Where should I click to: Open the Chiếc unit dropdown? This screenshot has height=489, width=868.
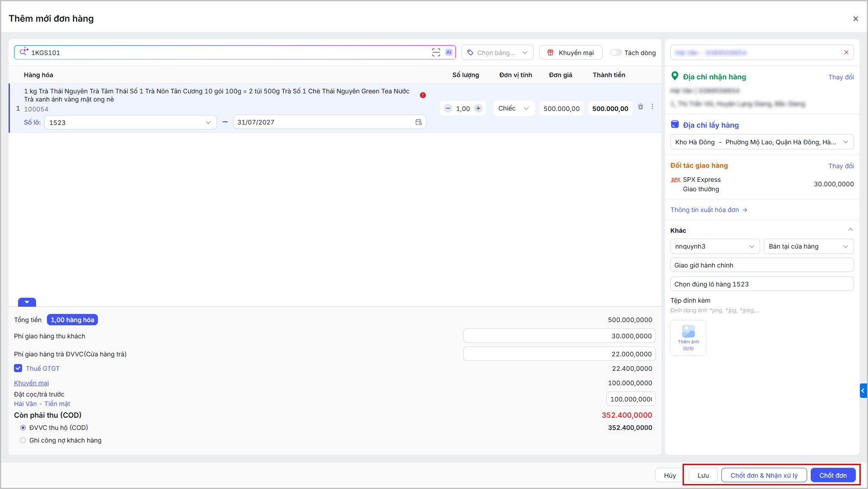click(x=514, y=108)
